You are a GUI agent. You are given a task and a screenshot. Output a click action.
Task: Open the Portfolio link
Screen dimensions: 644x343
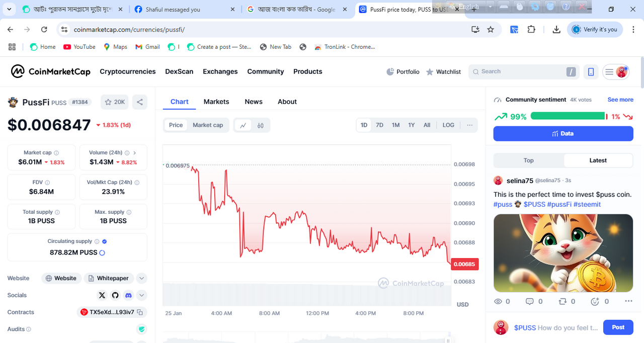(403, 72)
